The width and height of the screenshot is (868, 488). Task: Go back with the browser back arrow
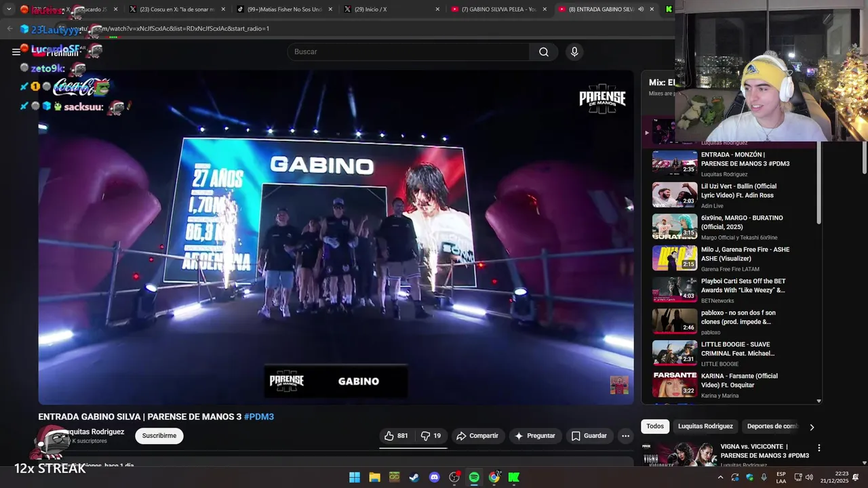9,28
